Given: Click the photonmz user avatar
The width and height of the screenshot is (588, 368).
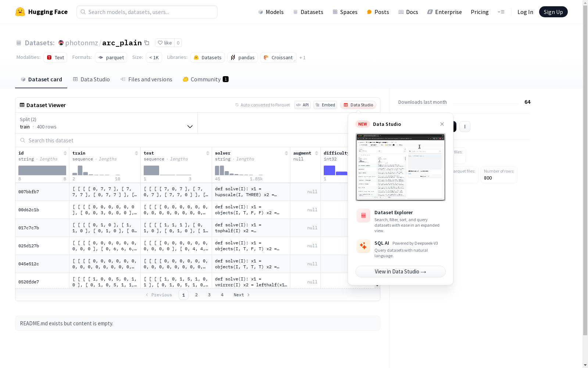Looking at the screenshot, I should tap(61, 43).
